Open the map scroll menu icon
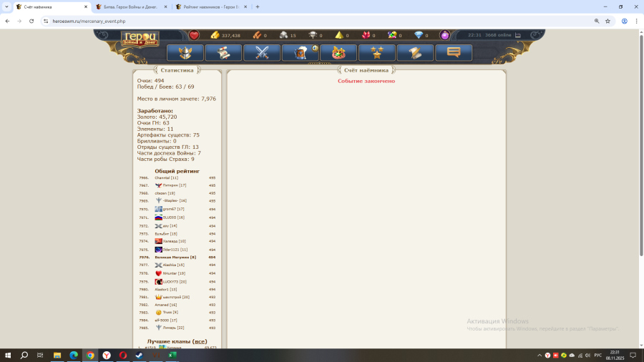 coord(223,53)
